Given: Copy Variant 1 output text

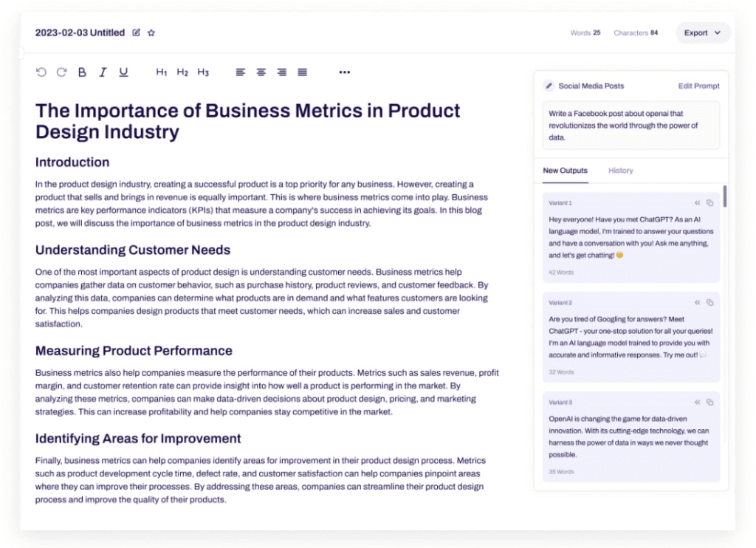Looking at the screenshot, I should coord(709,203).
